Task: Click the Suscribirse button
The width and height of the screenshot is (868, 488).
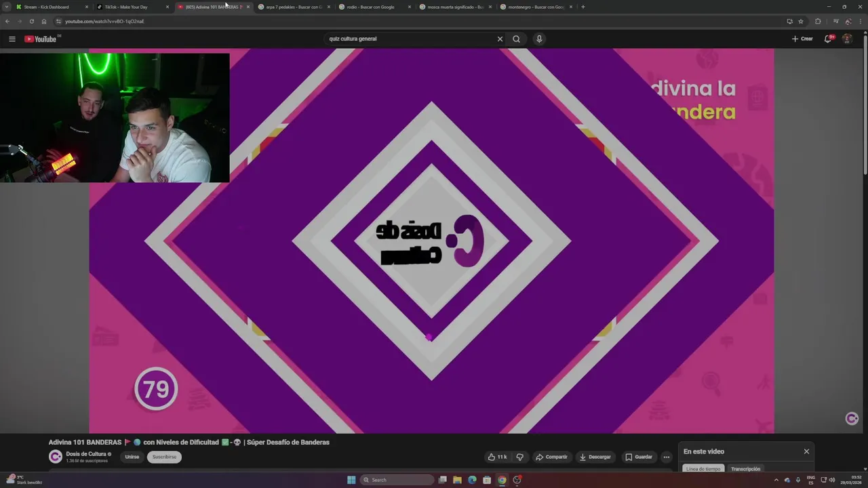Action: [x=164, y=457]
